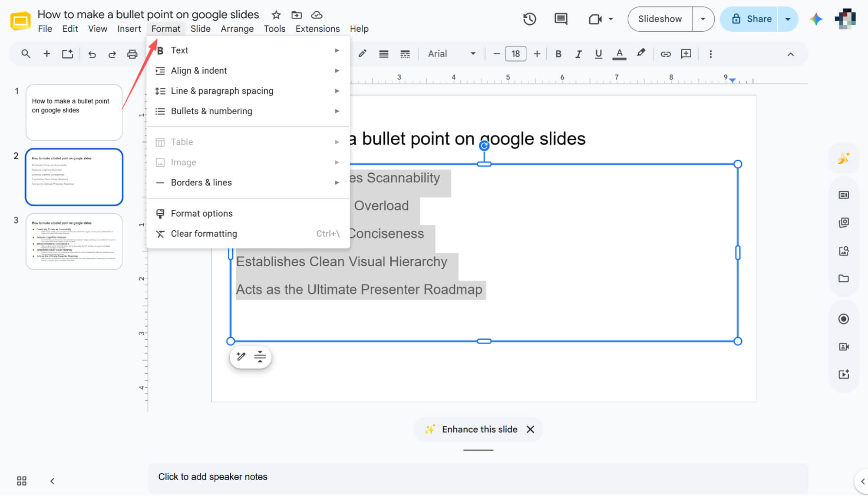
Task: Show the side panel arrow
Action: (x=862, y=481)
